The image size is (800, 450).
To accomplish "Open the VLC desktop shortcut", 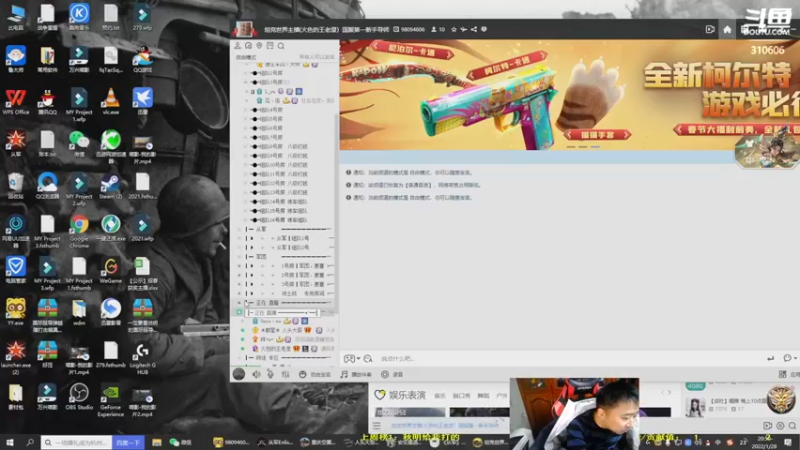I will pyautogui.click(x=111, y=101).
